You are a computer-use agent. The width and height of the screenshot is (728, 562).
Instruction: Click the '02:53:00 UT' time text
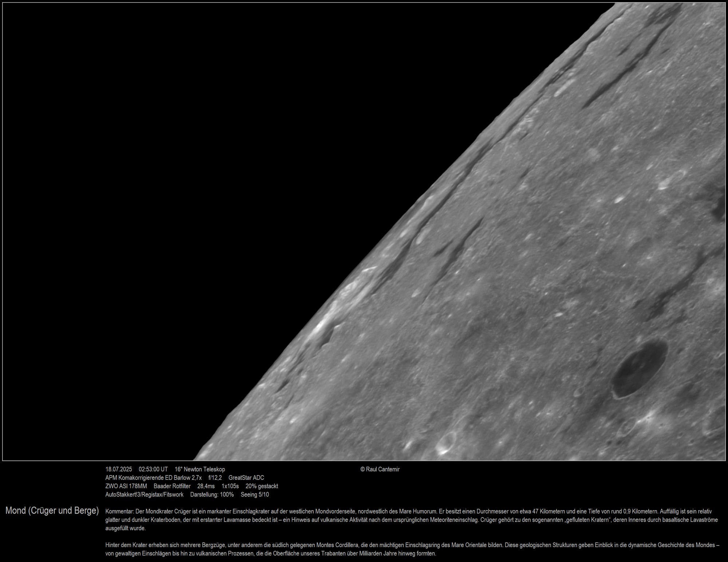tap(153, 469)
